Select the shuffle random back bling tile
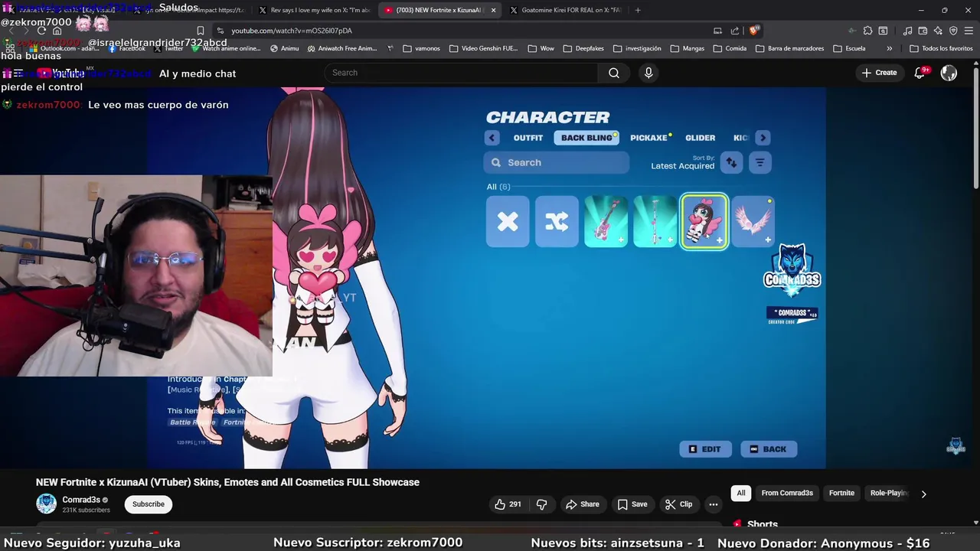This screenshot has width=980, height=551. (557, 222)
